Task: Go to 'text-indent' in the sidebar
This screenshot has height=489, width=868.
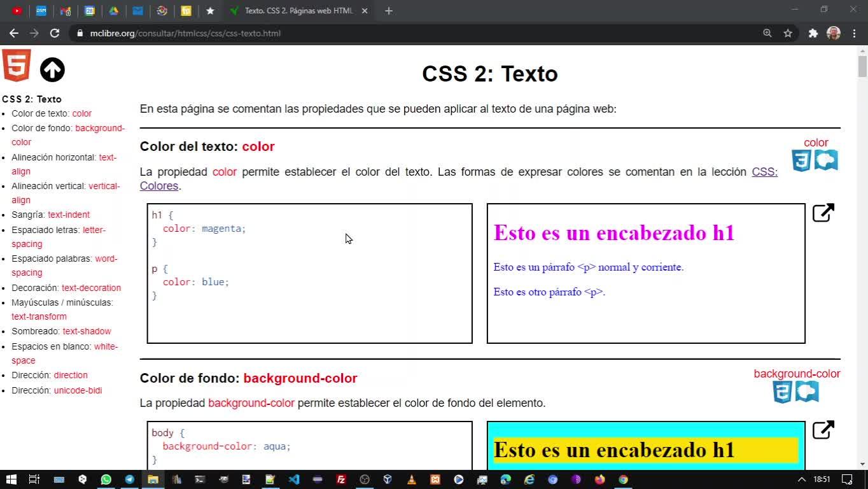Action: point(69,215)
